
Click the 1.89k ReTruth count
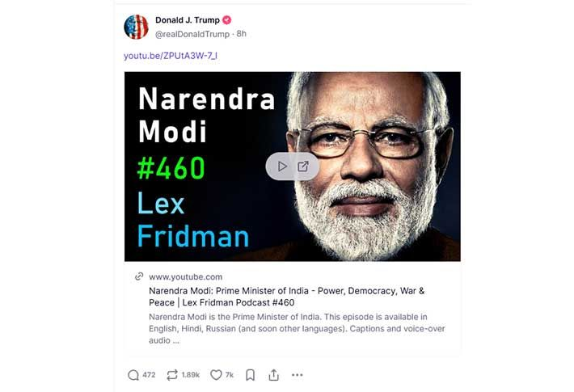(191, 375)
